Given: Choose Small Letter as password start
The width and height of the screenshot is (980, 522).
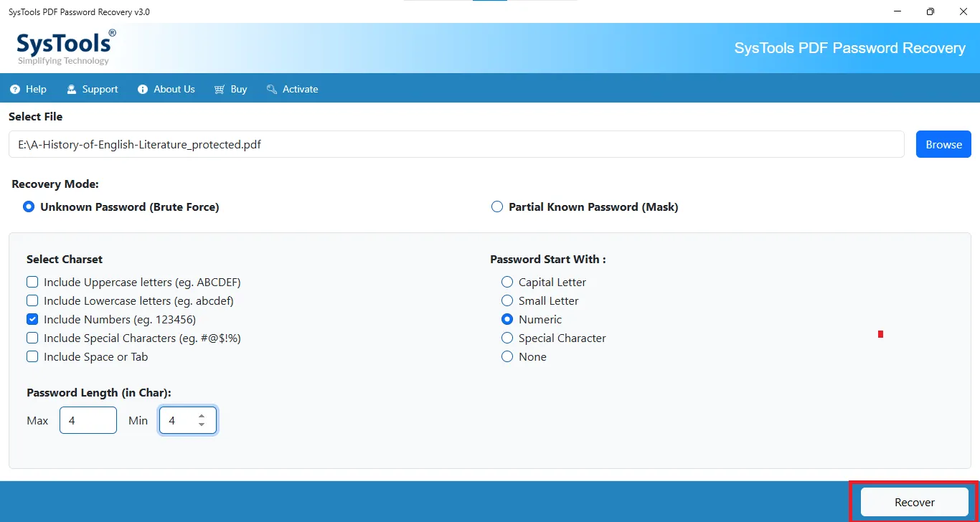Looking at the screenshot, I should 507,300.
